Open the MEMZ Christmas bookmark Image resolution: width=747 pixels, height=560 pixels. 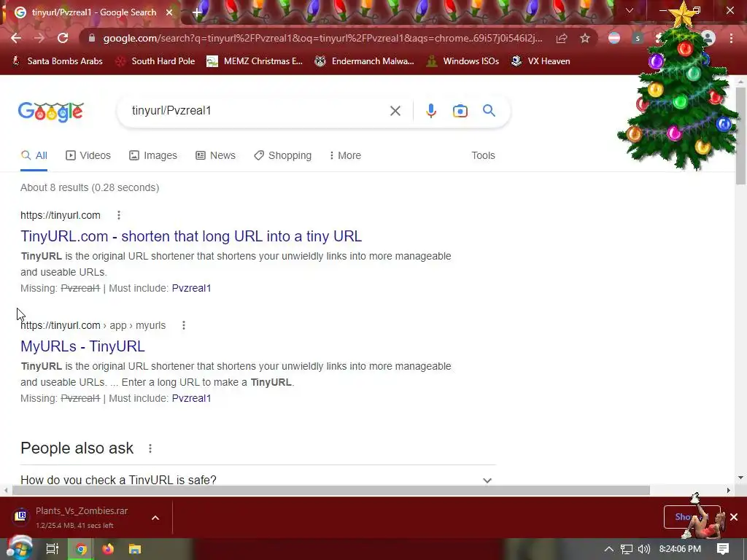point(255,61)
